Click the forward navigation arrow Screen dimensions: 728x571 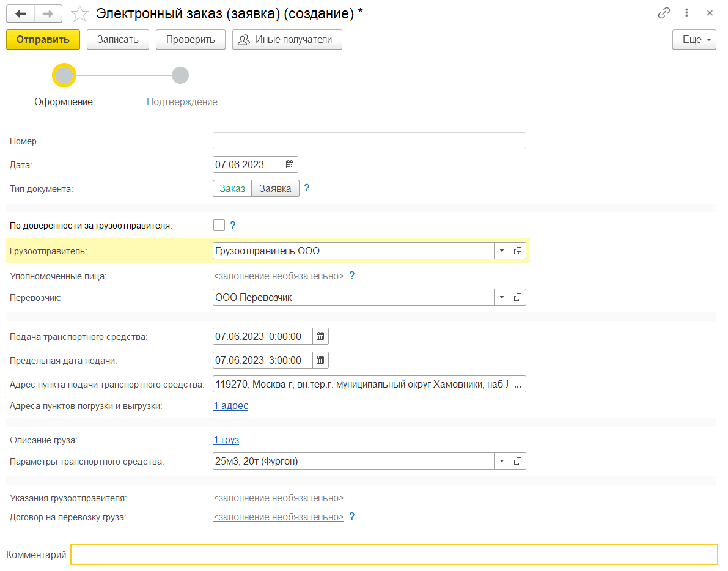tap(48, 13)
